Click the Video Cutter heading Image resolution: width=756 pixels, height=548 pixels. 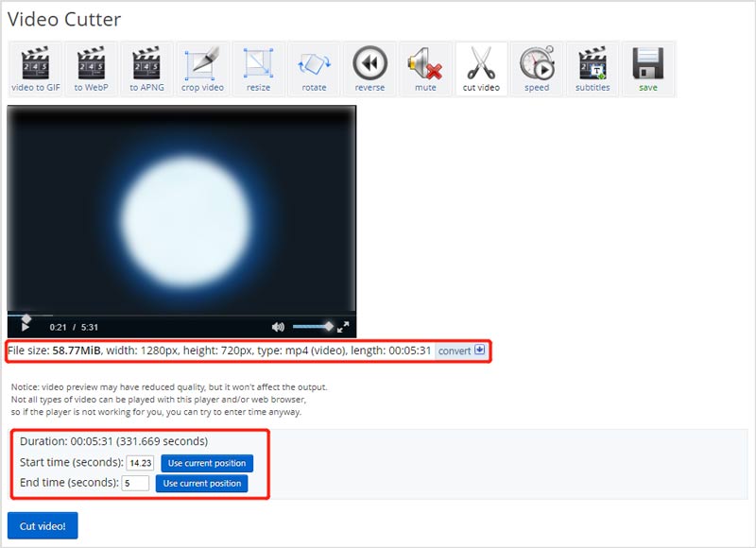64,19
